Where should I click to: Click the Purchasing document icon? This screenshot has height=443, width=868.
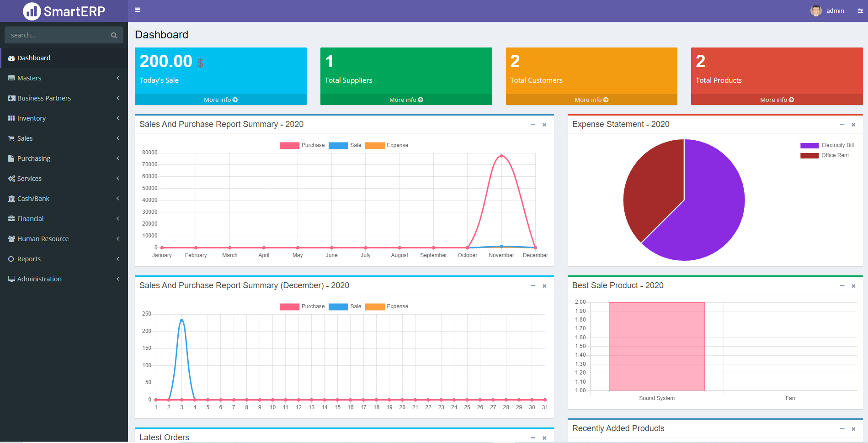point(11,158)
